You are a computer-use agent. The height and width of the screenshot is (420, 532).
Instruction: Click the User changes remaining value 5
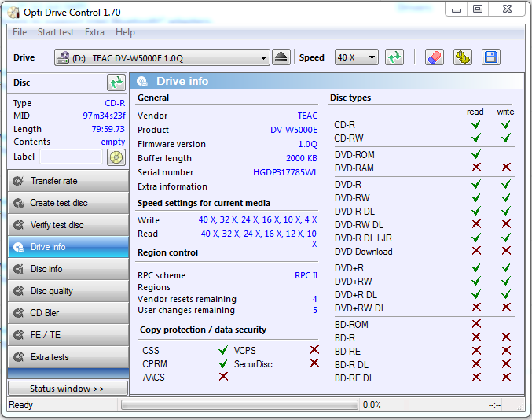click(315, 310)
